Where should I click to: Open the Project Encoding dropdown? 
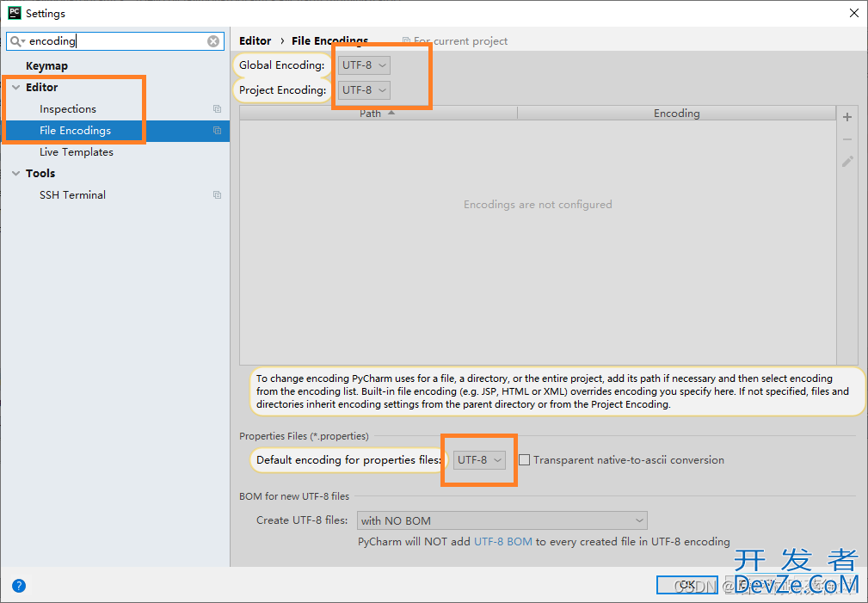pyautogui.click(x=364, y=89)
